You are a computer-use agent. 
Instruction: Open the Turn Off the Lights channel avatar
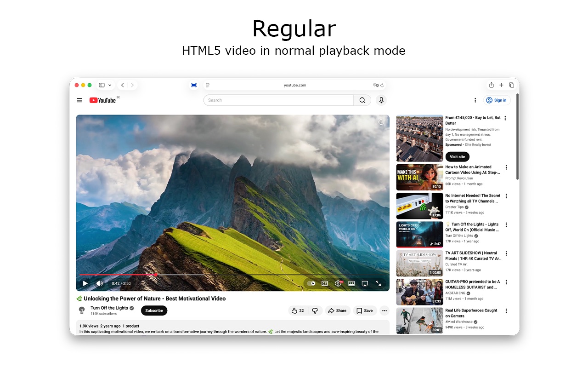82,310
